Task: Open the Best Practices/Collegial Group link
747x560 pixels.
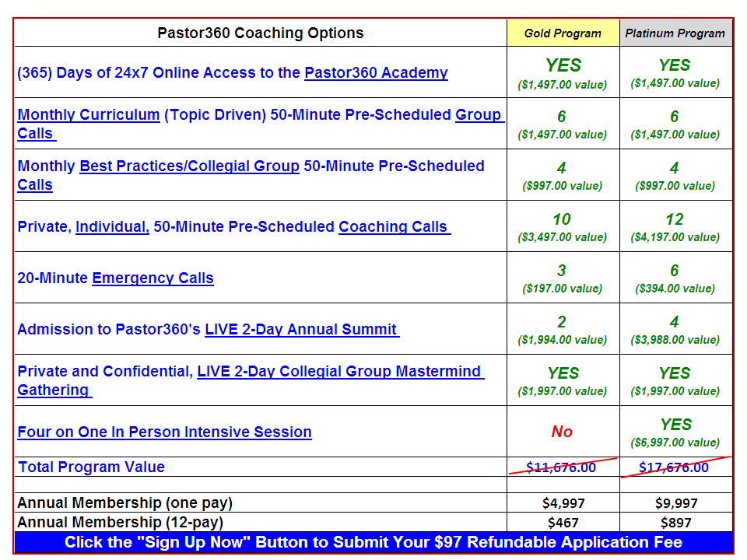Action: click(x=189, y=166)
